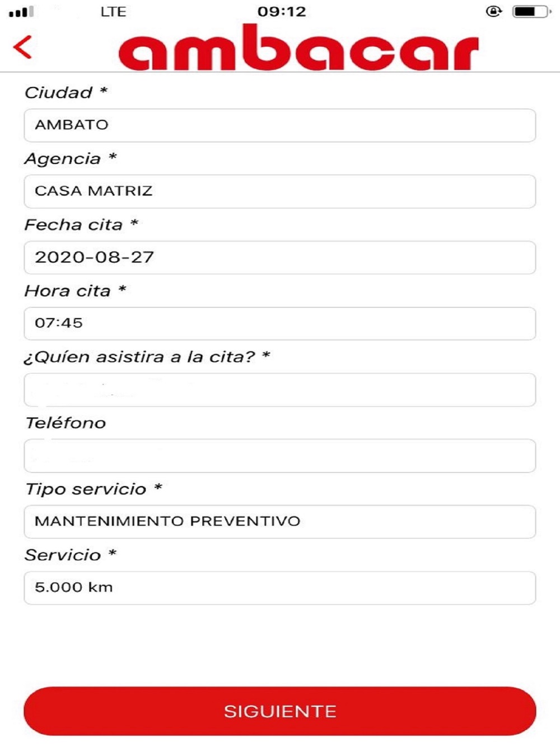Tap the red back arrow
560x747 pixels.
(23, 47)
